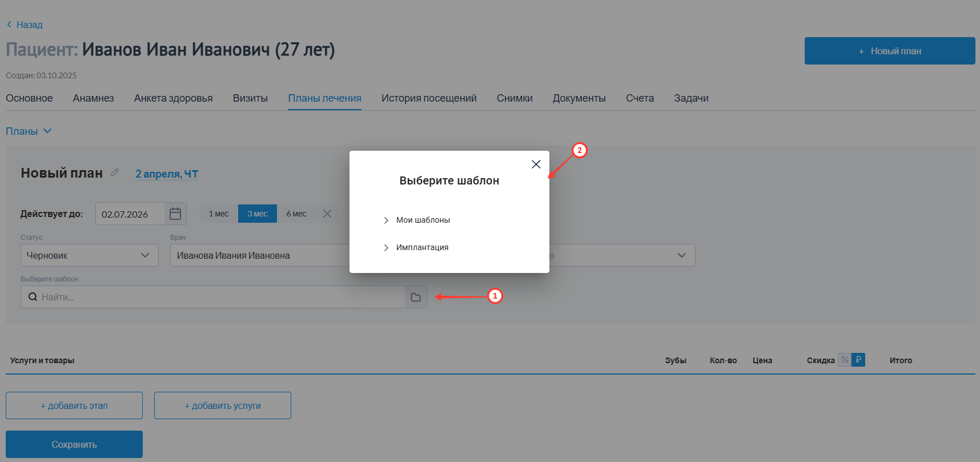Click добавить услуги button
This screenshot has height=462, width=980.
click(223, 405)
